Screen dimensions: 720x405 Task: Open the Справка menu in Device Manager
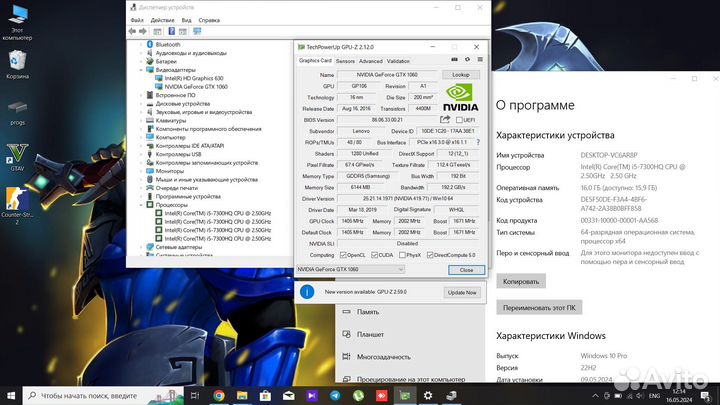click(x=209, y=20)
